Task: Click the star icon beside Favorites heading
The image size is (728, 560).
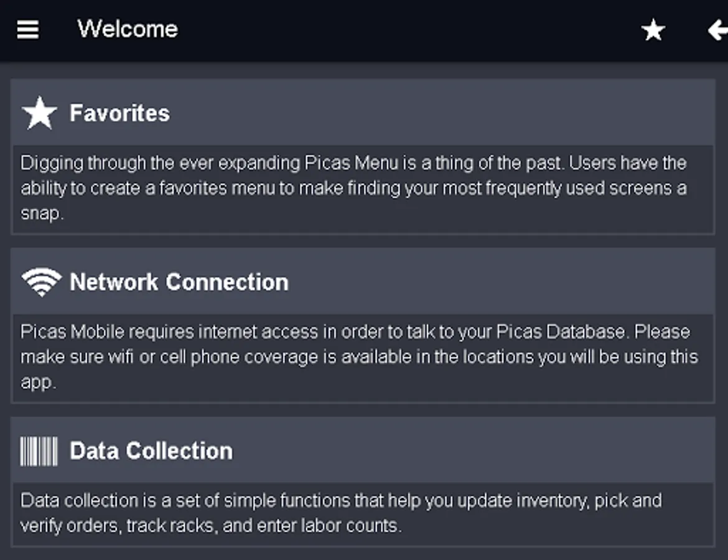Action: click(x=39, y=113)
